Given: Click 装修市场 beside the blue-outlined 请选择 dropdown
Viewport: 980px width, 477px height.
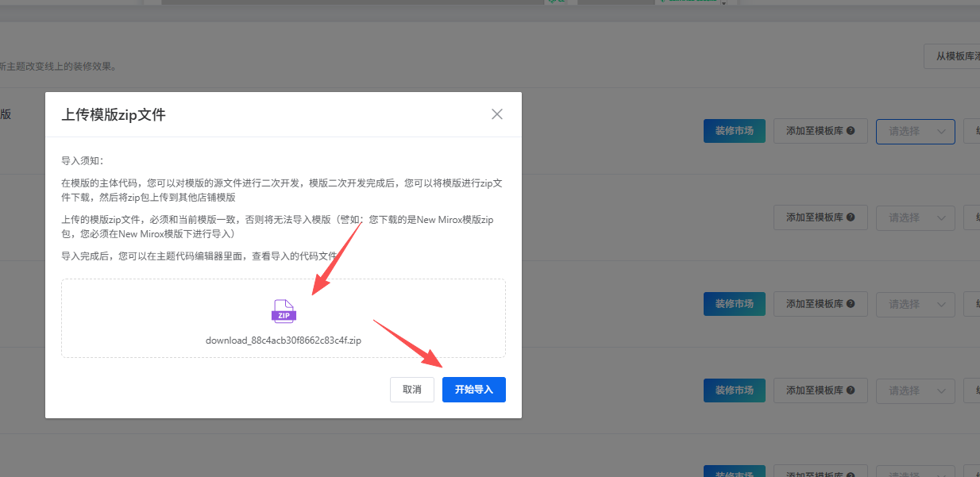Looking at the screenshot, I should click(x=735, y=131).
